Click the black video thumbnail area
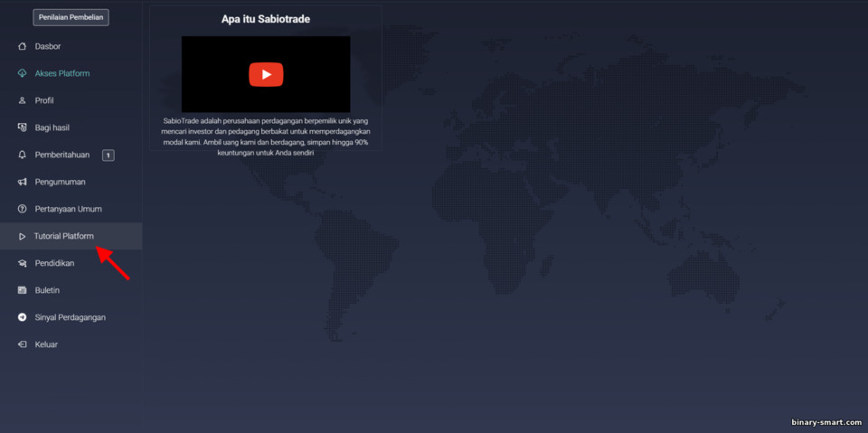This screenshot has height=433, width=868. (x=266, y=74)
